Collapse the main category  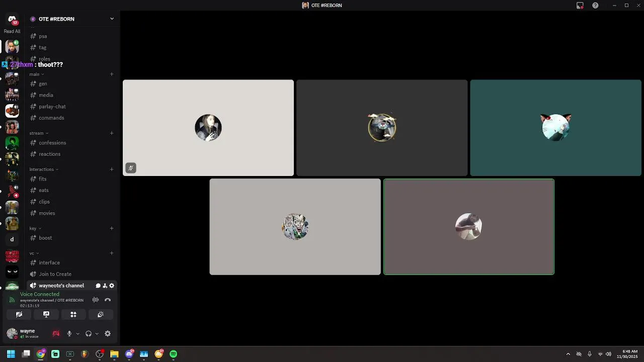37,74
